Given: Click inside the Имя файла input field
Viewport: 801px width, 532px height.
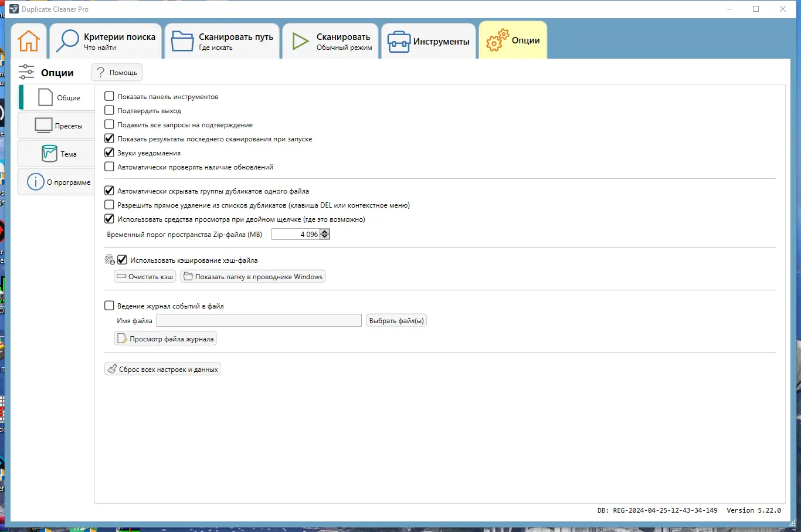Looking at the screenshot, I should (258, 320).
